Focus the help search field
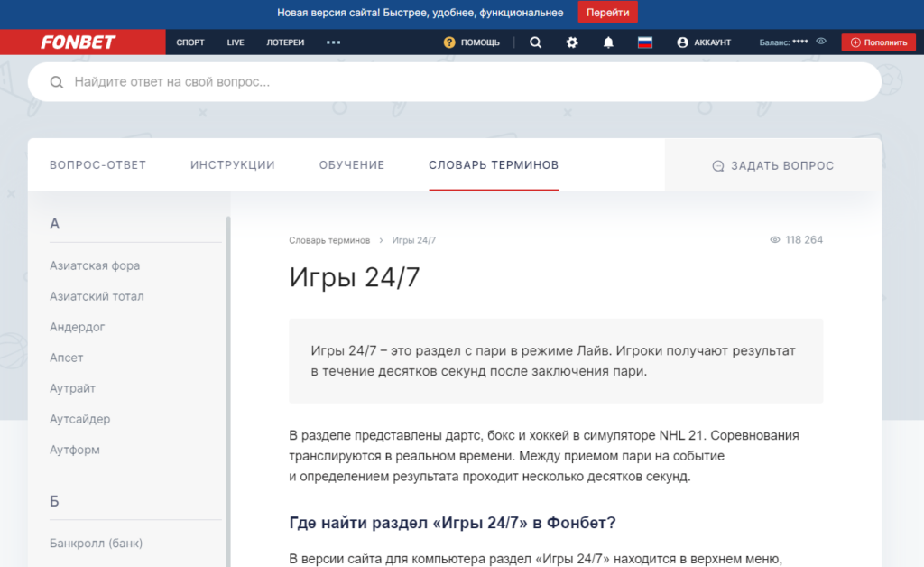The height and width of the screenshot is (567, 924). point(455,82)
